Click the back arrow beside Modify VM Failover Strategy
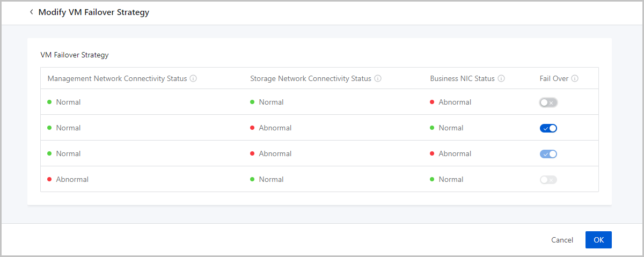The image size is (644, 257). 31,12
